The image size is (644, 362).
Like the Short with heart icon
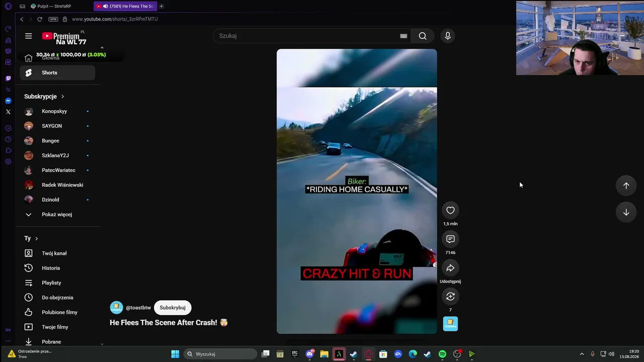(450, 211)
